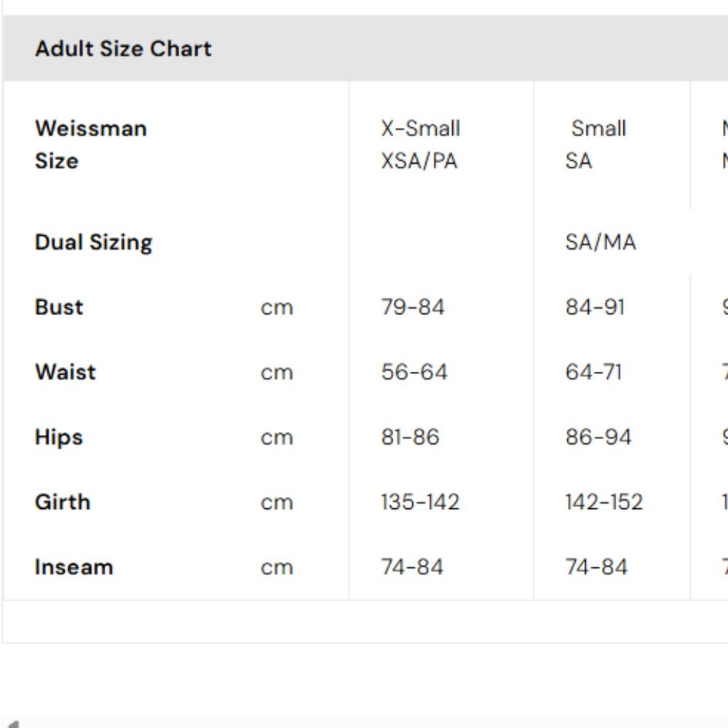The height and width of the screenshot is (728, 728).
Task: Select the Small girth value 142-152
Action: coord(604,502)
